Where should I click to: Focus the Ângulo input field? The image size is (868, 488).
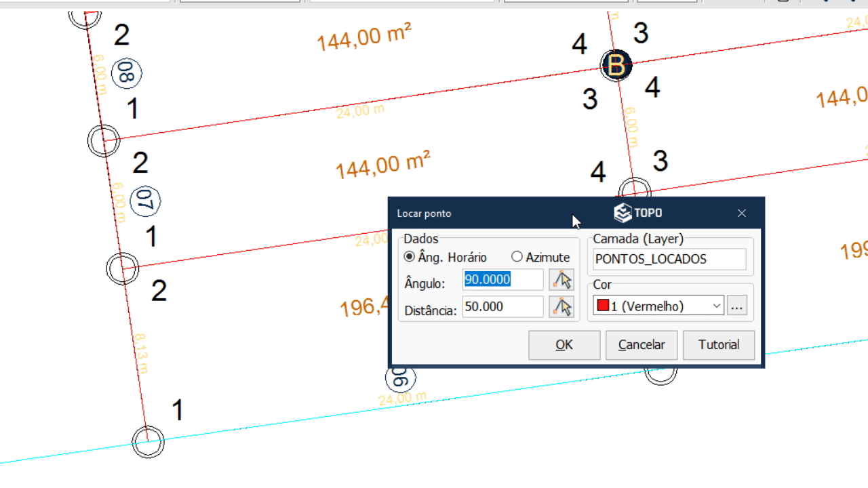(x=502, y=279)
